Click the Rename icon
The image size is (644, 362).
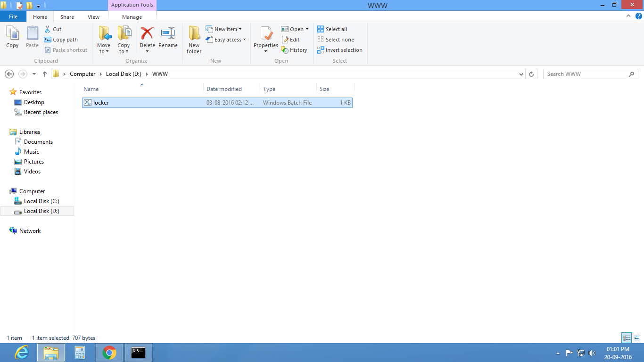click(x=168, y=38)
